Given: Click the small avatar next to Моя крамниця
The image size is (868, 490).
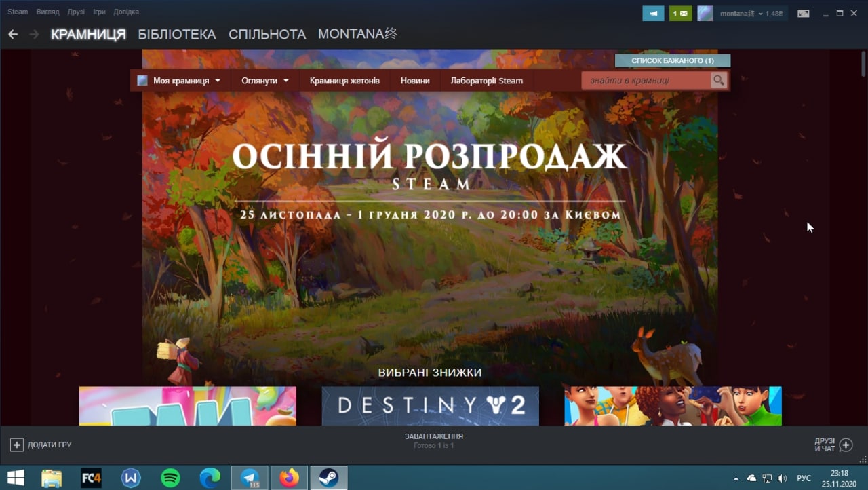Looking at the screenshot, I should [142, 81].
